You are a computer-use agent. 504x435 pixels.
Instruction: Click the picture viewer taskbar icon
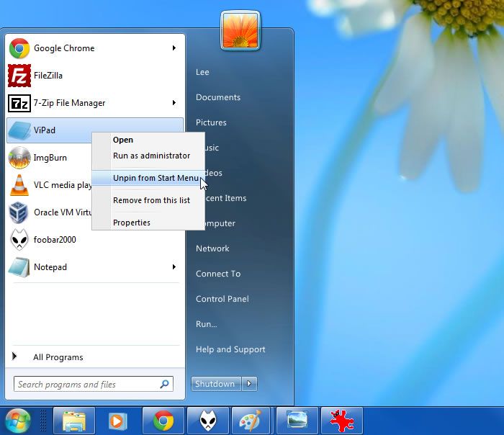(x=297, y=421)
